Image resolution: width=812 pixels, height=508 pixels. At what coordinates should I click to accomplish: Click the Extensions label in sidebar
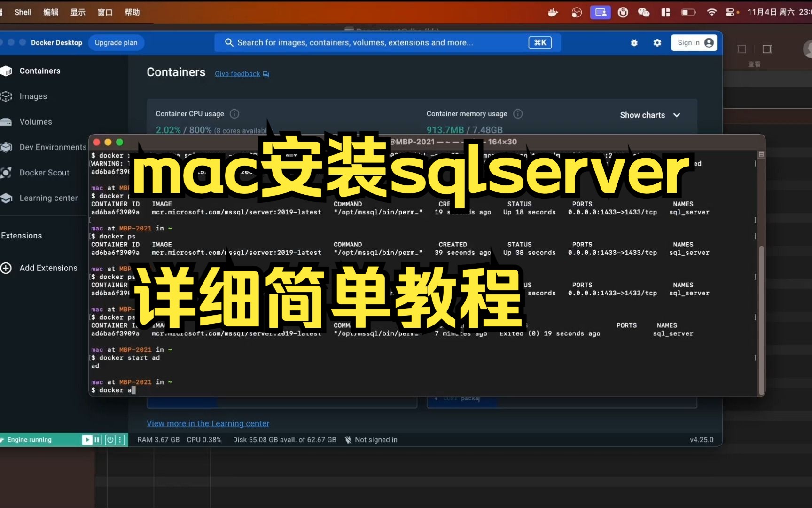pyautogui.click(x=22, y=236)
